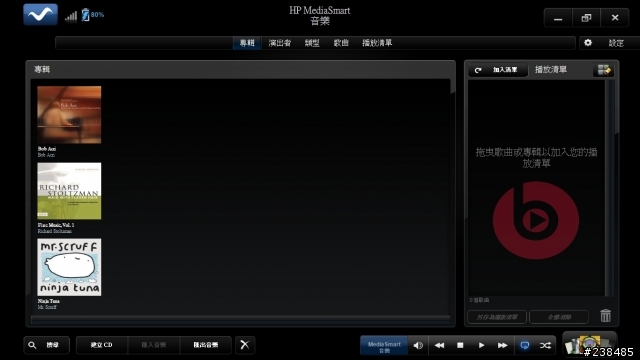Click the MediaSmart music mode button
Viewport: 640px width, 360px height.
coord(384,346)
